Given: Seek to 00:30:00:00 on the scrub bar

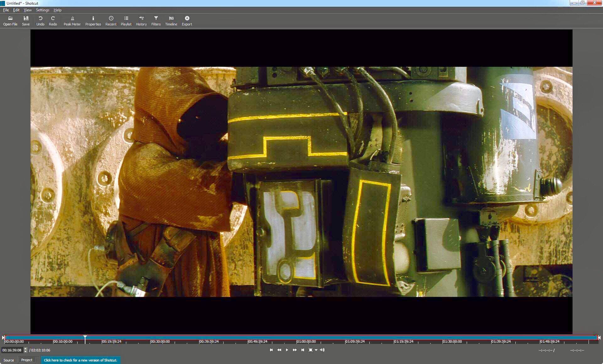Looking at the screenshot, I should click(x=160, y=341).
